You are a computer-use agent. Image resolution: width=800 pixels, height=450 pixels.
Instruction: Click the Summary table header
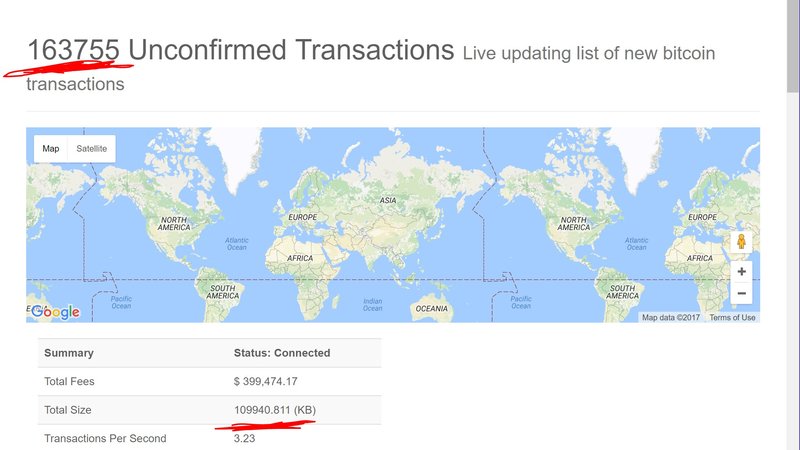(69, 353)
